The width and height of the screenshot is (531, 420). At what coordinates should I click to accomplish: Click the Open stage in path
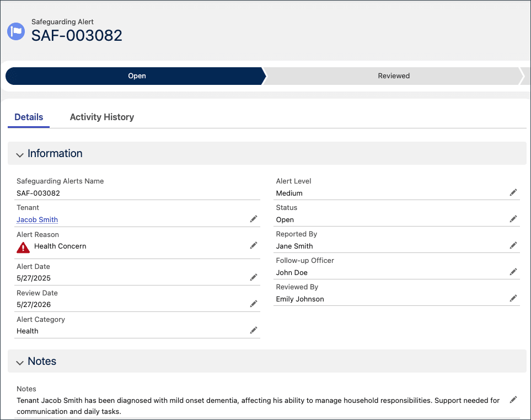pyautogui.click(x=136, y=76)
